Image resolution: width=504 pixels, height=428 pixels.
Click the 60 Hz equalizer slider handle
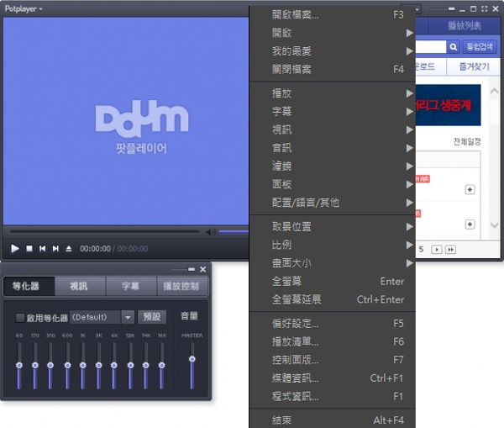pos(19,365)
